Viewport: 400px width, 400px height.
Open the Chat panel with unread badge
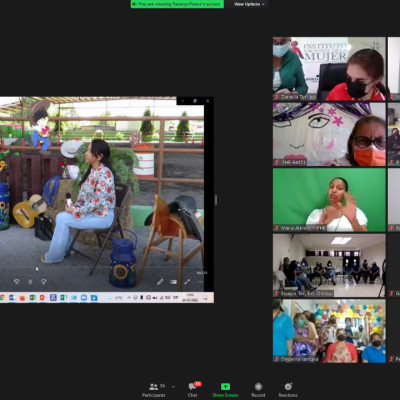tap(193, 390)
